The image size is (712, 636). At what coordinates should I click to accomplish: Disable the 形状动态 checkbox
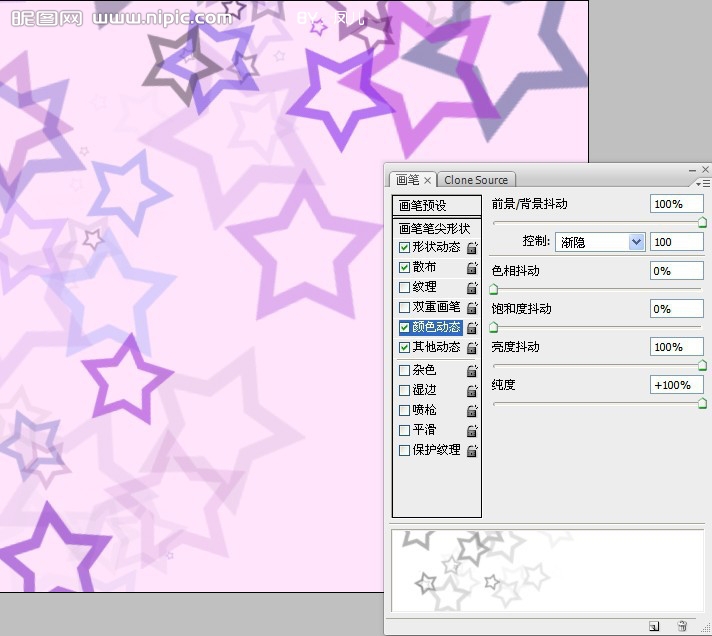click(x=404, y=247)
